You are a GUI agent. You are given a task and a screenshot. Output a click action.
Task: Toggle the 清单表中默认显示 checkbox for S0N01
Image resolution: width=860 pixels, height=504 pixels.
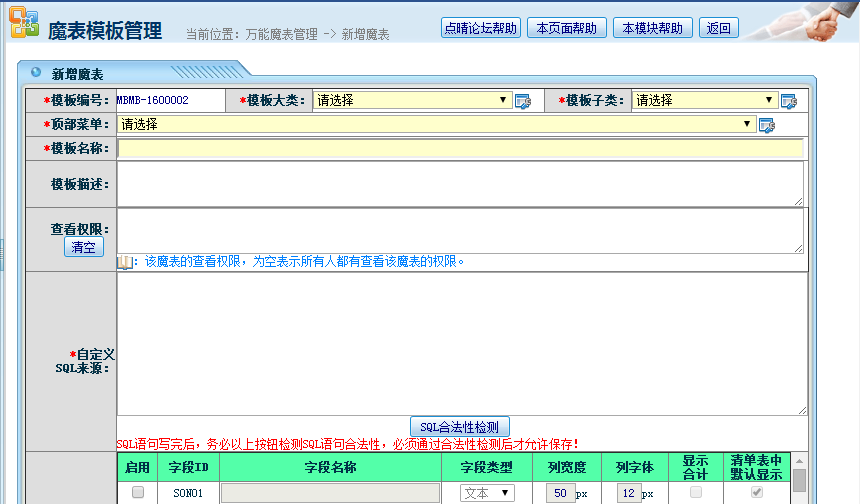pyautogui.click(x=757, y=493)
